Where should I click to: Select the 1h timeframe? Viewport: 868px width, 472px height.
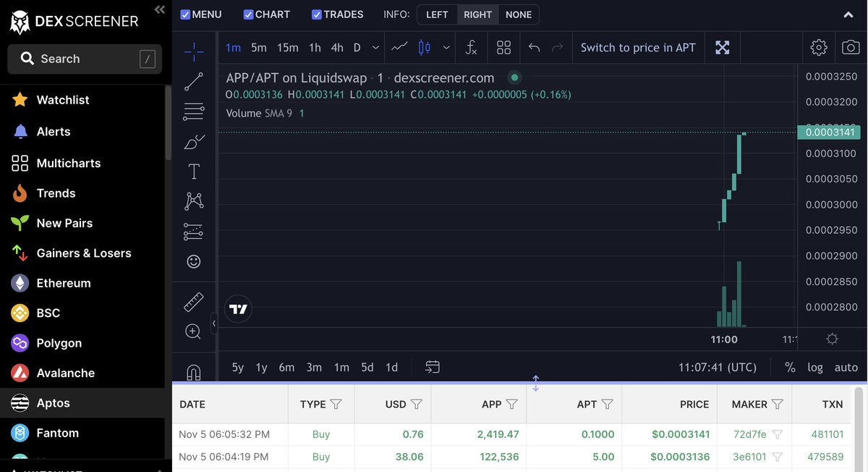point(315,48)
